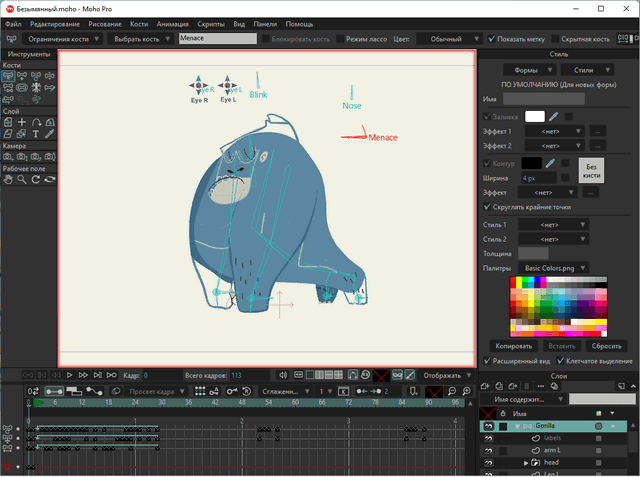Open the Ограничения кости dropdown
The height and width of the screenshot is (477, 640).
click(x=62, y=38)
